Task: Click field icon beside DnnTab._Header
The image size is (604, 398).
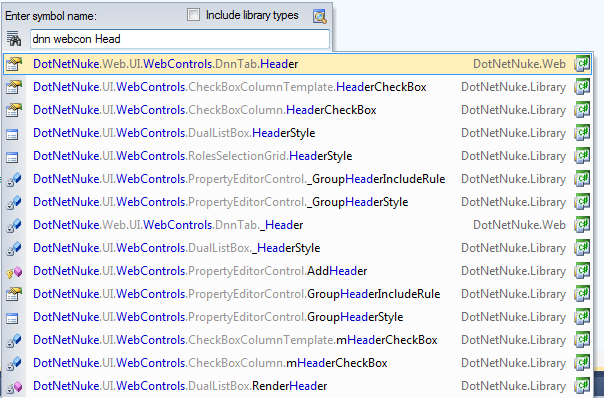Action: [14, 225]
